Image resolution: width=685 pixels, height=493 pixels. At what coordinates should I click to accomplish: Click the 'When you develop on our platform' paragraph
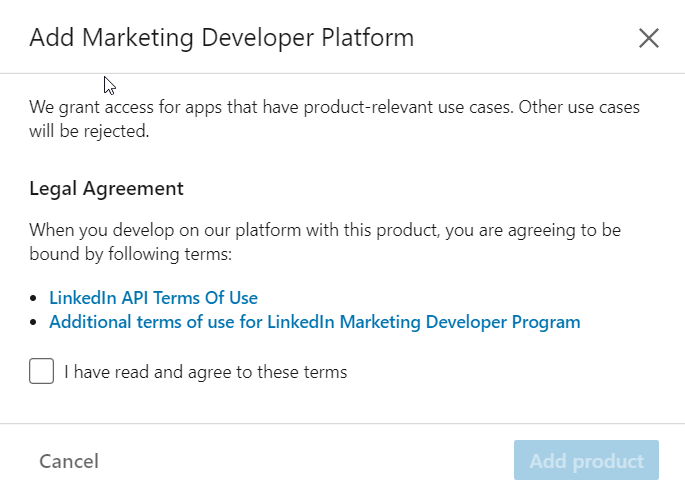325,242
